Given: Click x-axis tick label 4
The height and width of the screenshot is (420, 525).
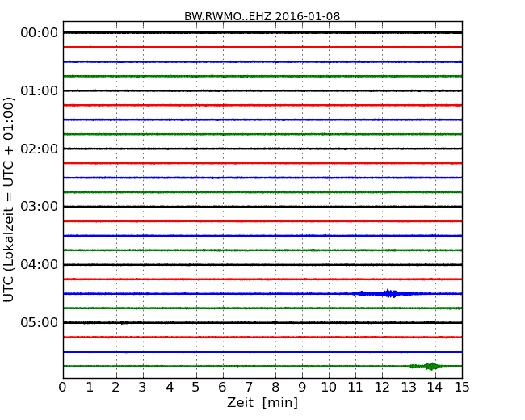Looking at the screenshot, I should pos(170,388).
